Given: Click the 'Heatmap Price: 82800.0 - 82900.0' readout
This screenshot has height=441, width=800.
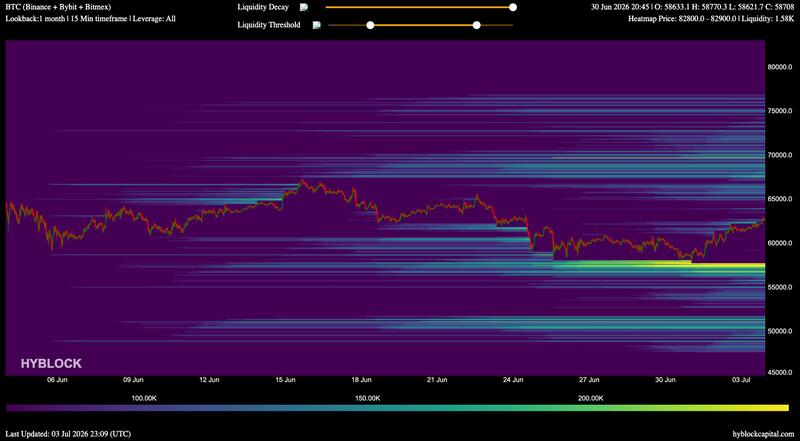Looking at the screenshot, I should [683, 18].
